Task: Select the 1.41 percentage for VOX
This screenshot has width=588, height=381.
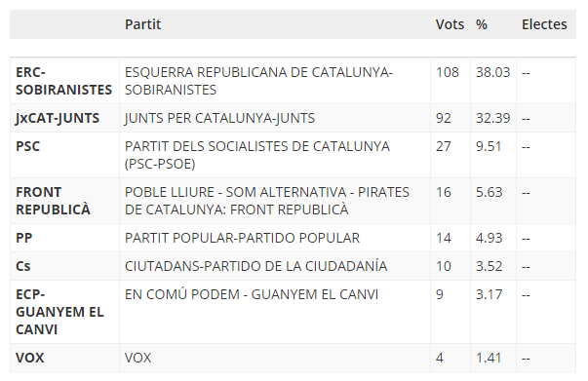Action: click(489, 358)
